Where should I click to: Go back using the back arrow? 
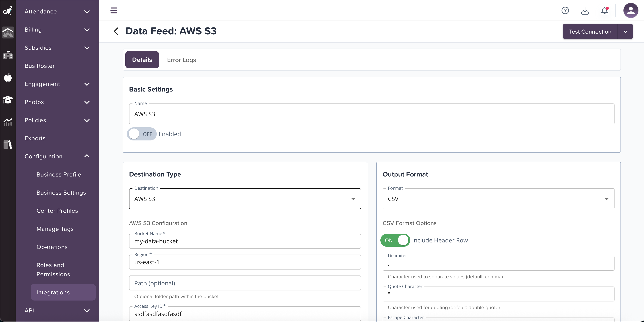116,31
